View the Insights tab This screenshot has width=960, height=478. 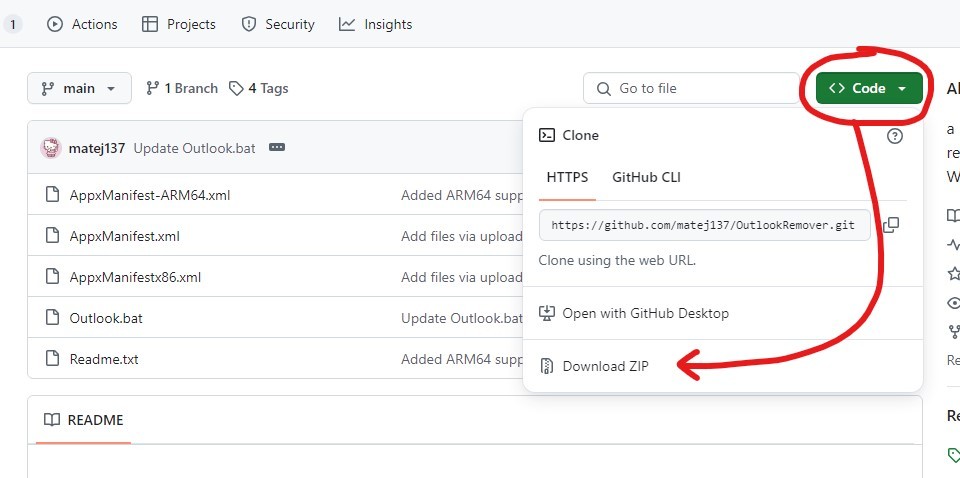point(375,24)
